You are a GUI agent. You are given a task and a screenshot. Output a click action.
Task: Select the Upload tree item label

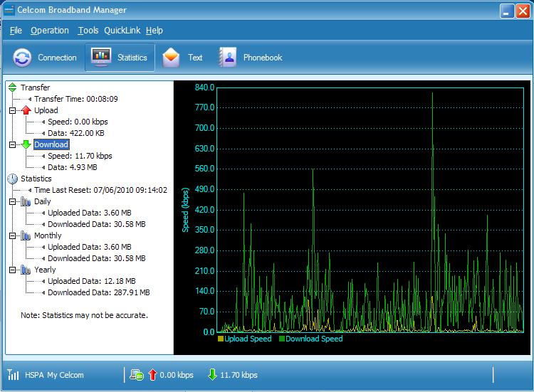[46, 110]
